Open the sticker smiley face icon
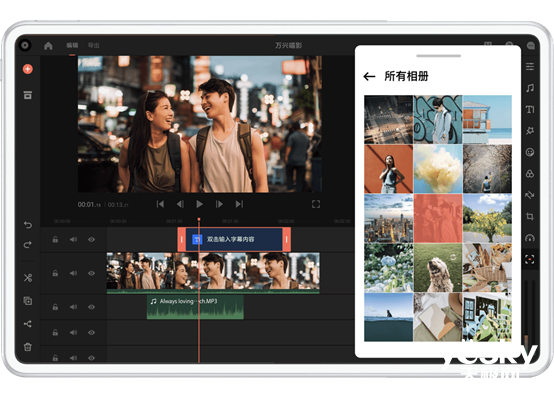Viewport: 554px width, 397px height. pyautogui.click(x=530, y=152)
